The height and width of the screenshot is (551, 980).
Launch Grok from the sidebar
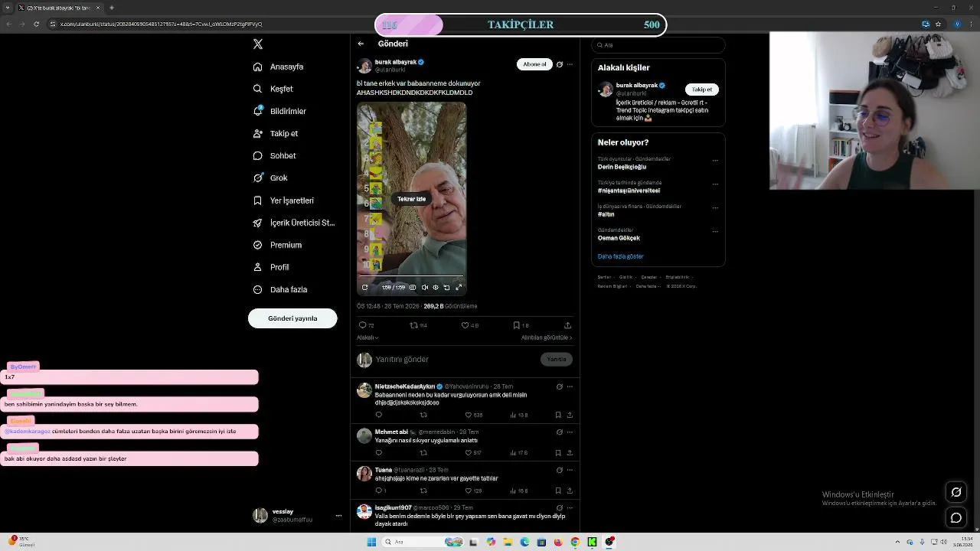[270, 178]
